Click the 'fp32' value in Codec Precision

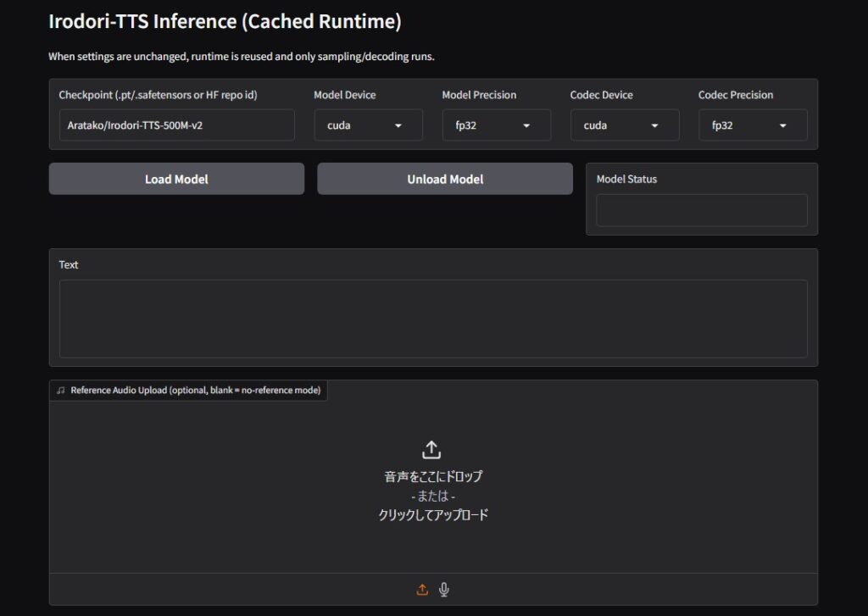pos(722,125)
